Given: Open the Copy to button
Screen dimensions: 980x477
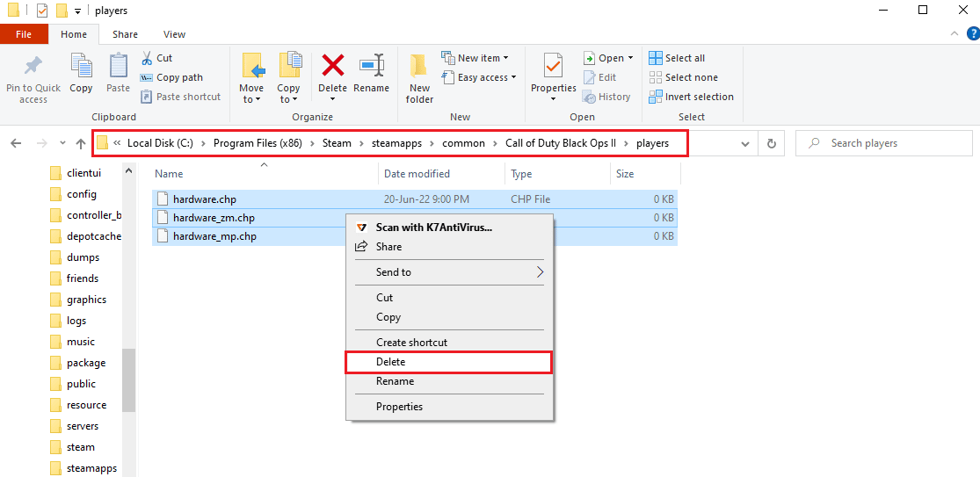Looking at the screenshot, I should coord(289,78).
